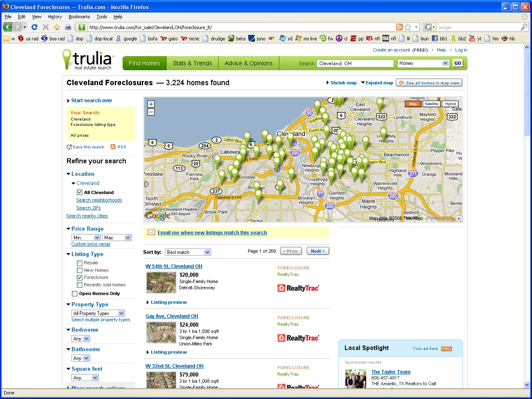Check Recently sold homes
This screenshot has width=532, height=399.
click(x=79, y=285)
